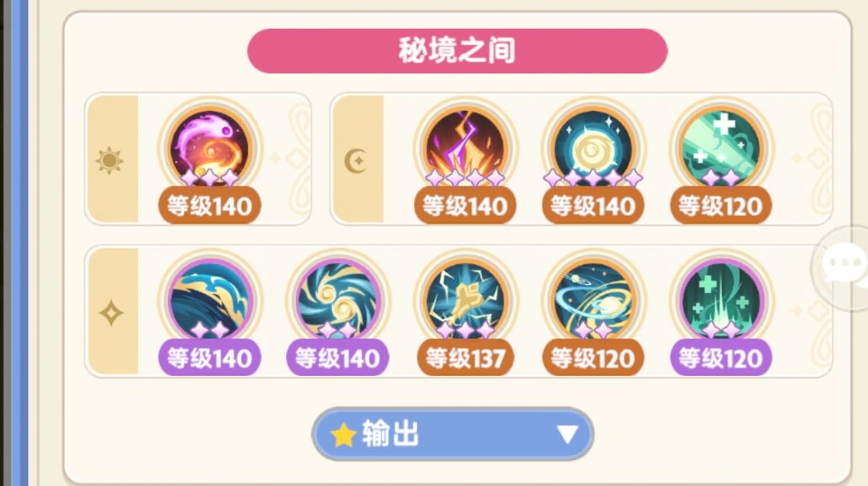Choose the glowing yellow orb skill icon

[x=593, y=147]
